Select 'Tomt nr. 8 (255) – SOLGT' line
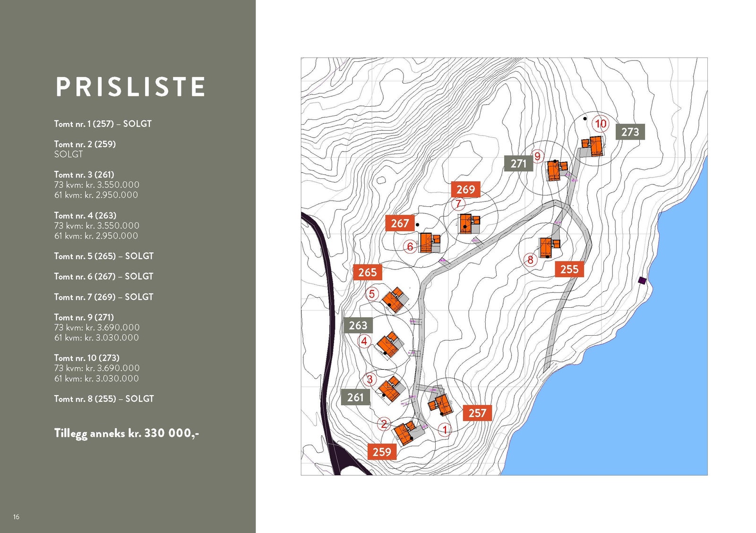The image size is (756, 533). 104,399
